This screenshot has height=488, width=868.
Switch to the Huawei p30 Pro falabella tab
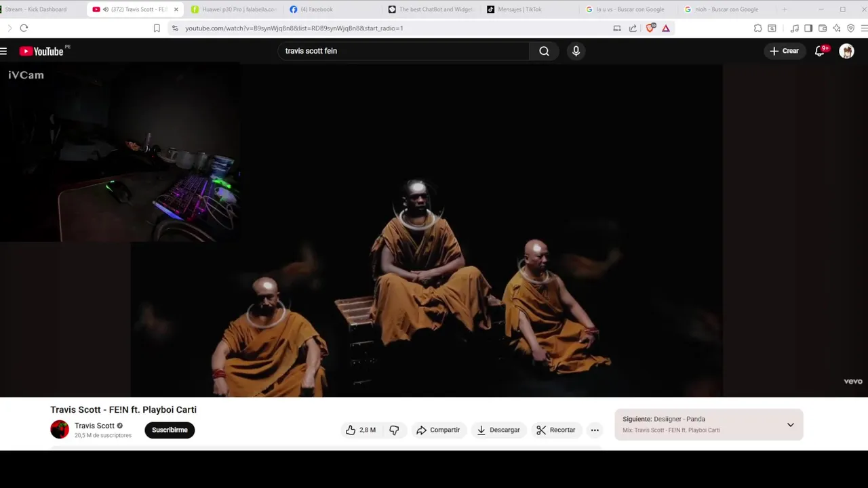coord(233,9)
